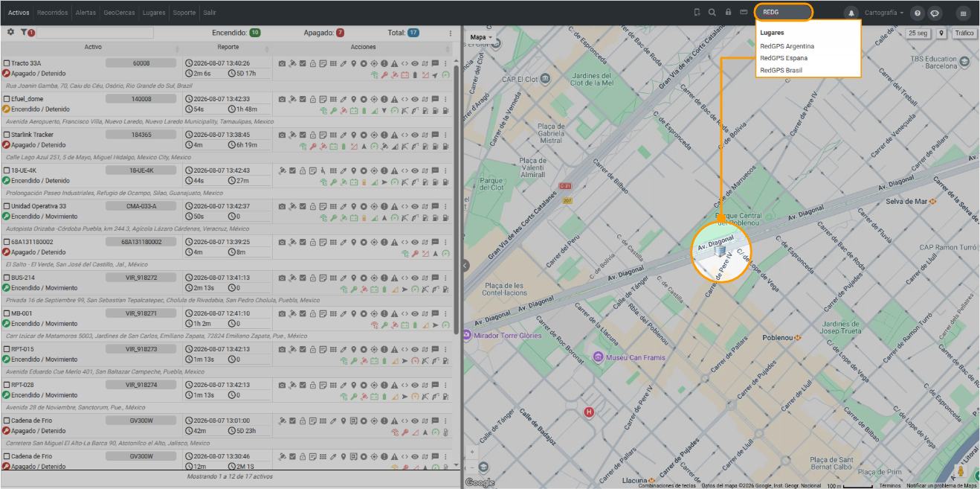Click the ruler measure icon in top bar
Screen dimensions: 980x489
[744, 13]
